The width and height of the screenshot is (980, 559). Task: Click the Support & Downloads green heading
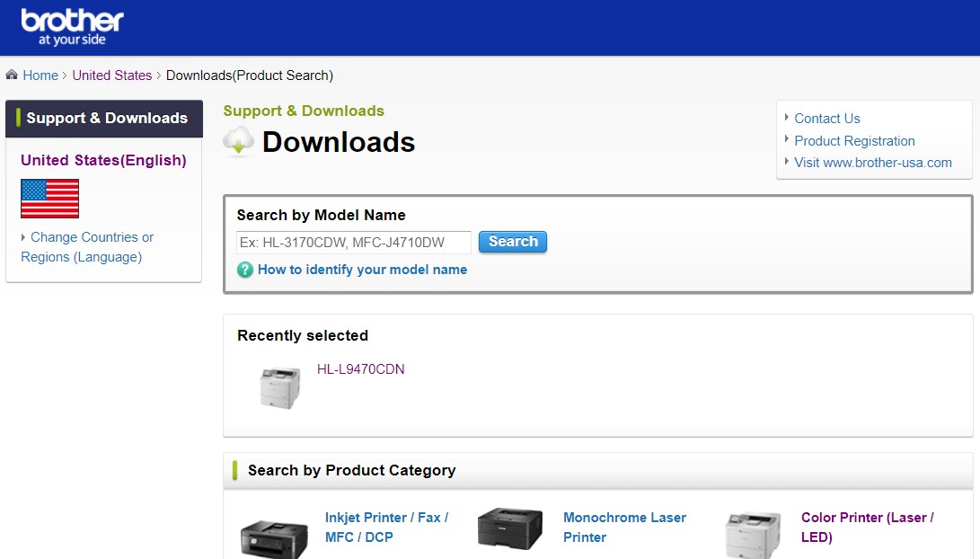304,111
